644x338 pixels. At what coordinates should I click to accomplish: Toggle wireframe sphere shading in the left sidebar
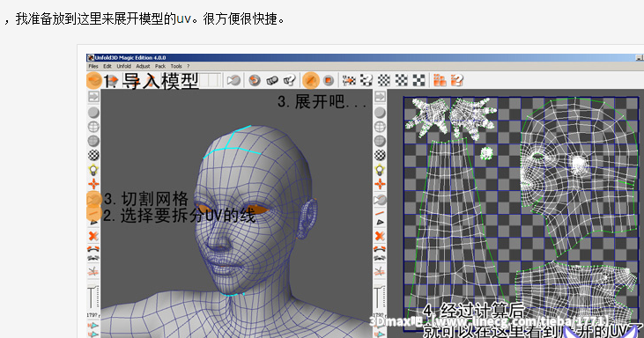tap(93, 127)
